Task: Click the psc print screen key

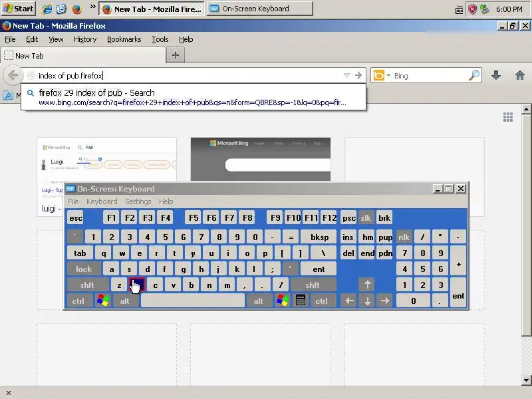Action: [x=348, y=218]
